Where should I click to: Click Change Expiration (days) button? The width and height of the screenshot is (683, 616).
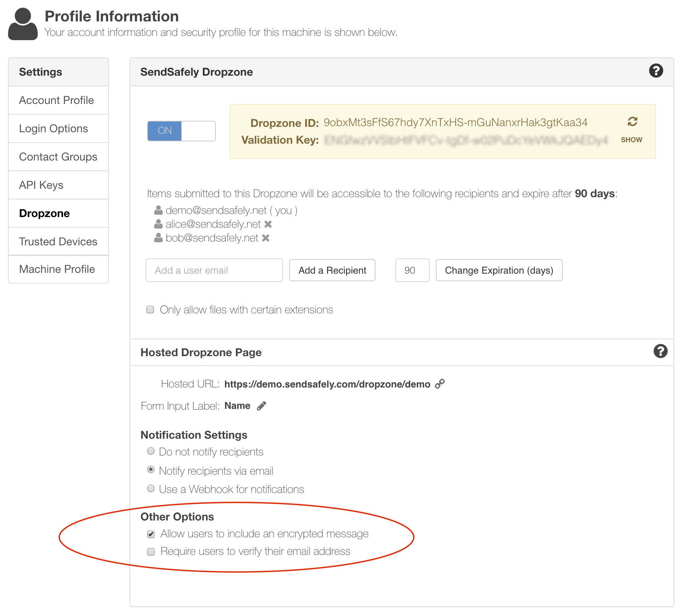pos(499,270)
